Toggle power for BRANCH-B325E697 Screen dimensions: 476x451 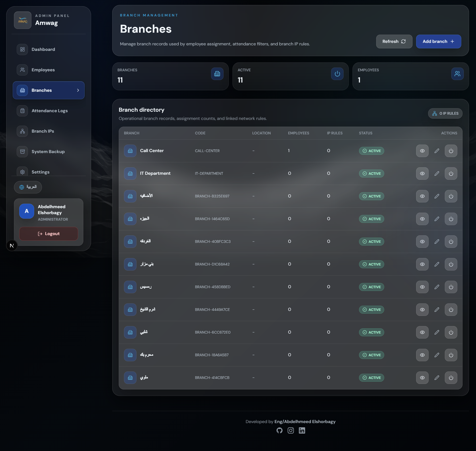(x=451, y=196)
